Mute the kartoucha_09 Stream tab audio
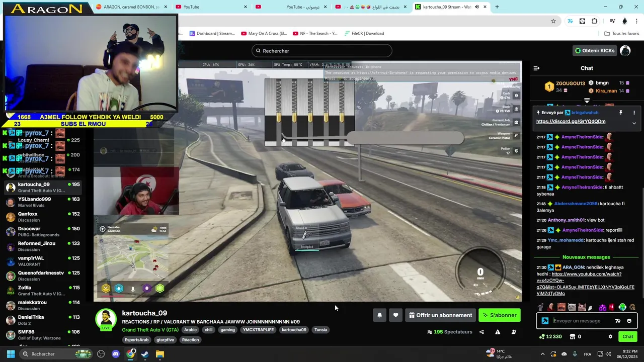 [x=477, y=7]
